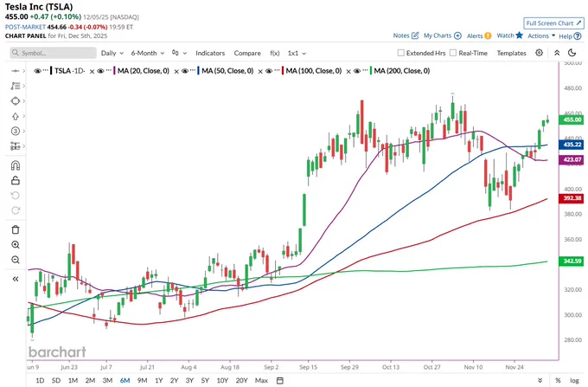
Task: Toggle visibility of MA 200 indicator
Action: click(356, 71)
